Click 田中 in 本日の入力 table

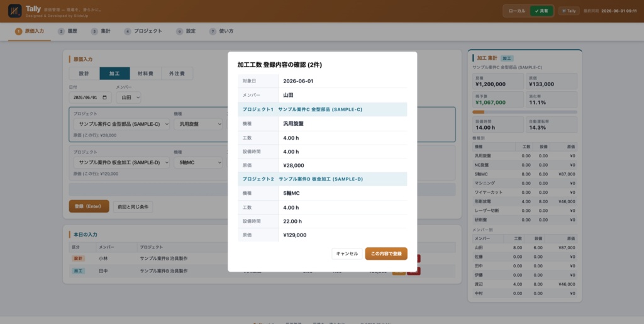click(x=103, y=271)
